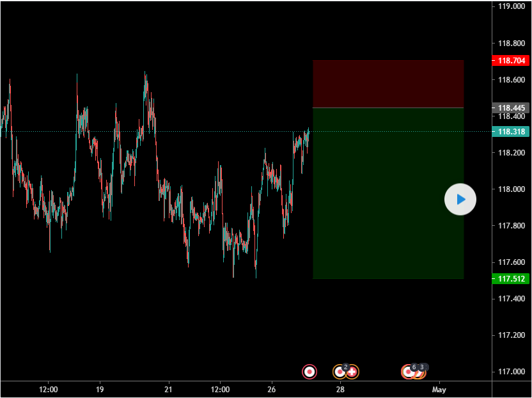Click the 117.000 price scale label
The height and width of the screenshot is (398, 532).
pyautogui.click(x=511, y=372)
